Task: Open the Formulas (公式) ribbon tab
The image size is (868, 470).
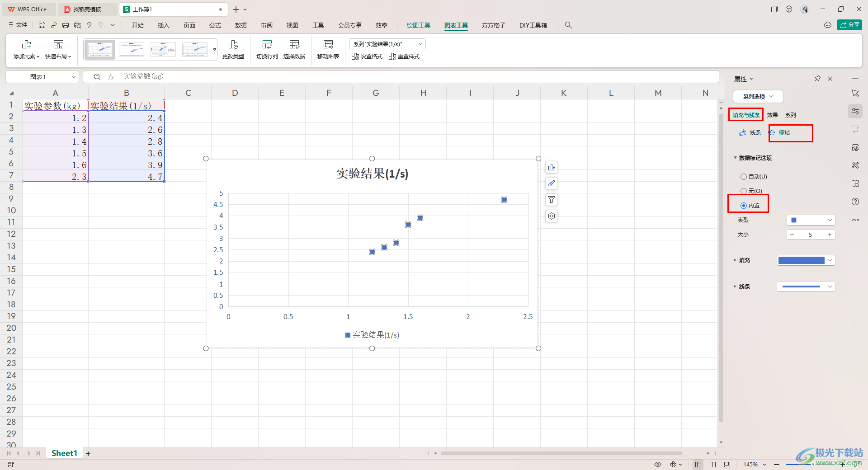Action: 215,25
